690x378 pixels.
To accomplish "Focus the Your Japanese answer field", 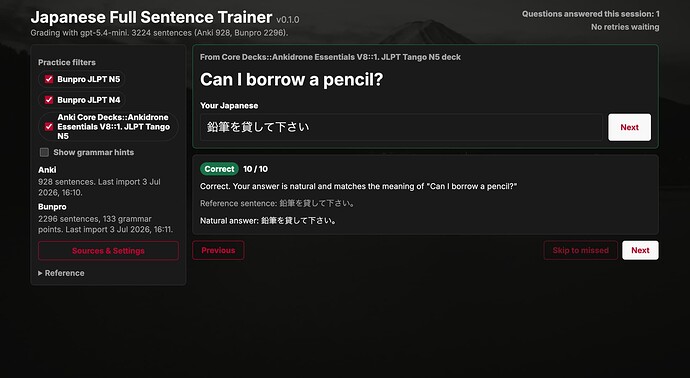I will point(401,127).
